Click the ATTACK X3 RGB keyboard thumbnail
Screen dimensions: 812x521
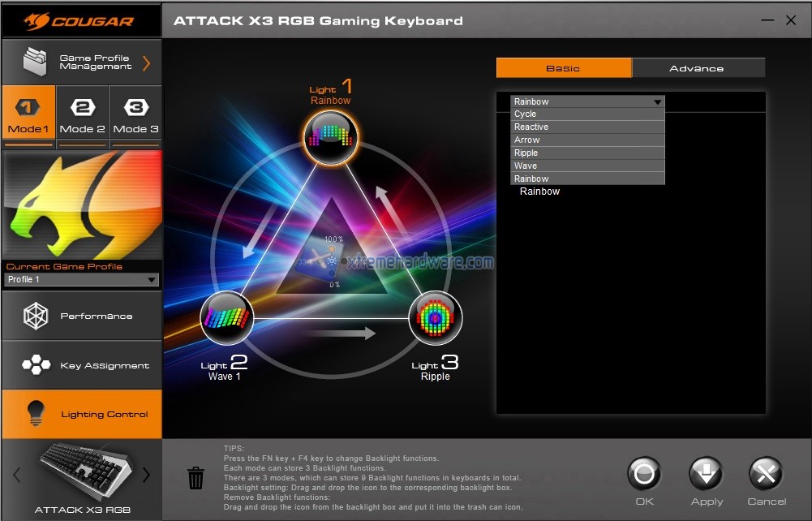(81, 472)
